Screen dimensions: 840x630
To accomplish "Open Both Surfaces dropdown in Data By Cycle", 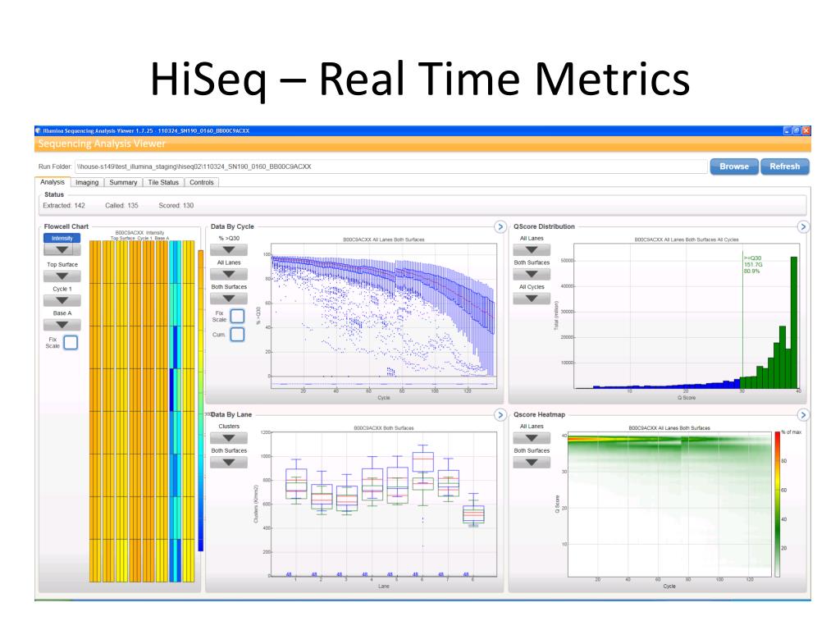I will (229, 299).
